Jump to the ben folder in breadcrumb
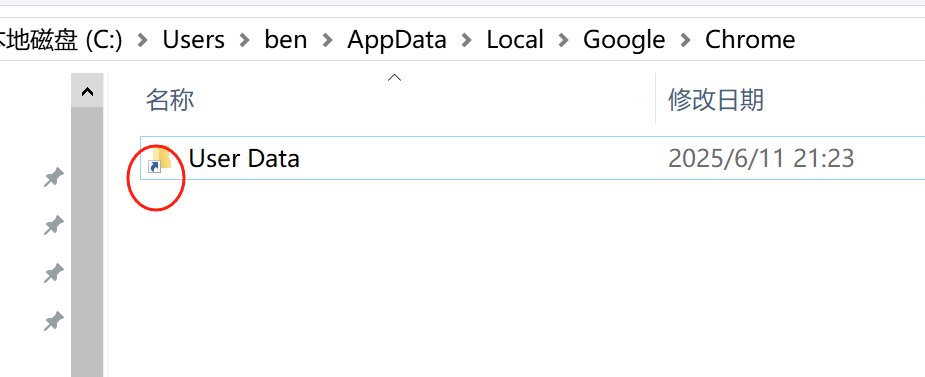925x377 pixels. click(x=286, y=40)
